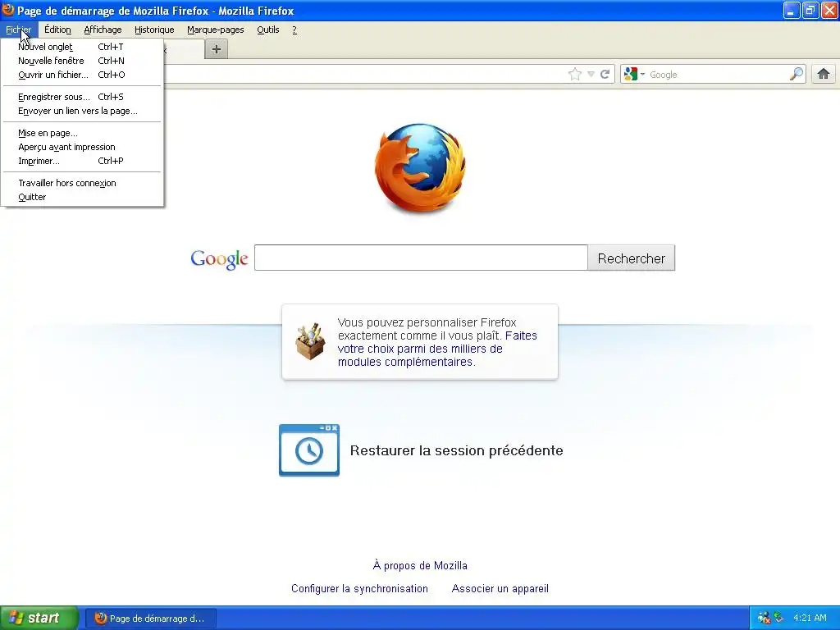Click the taskbar clock 4:21 AM
Screen dimensions: 840x630
coord(810,618)
